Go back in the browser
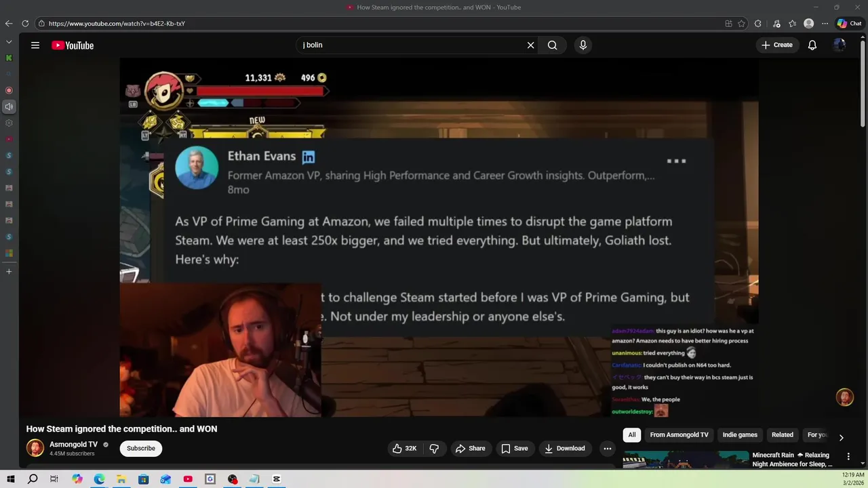This screenshot has height=488, width=868. tap(9, 24)
